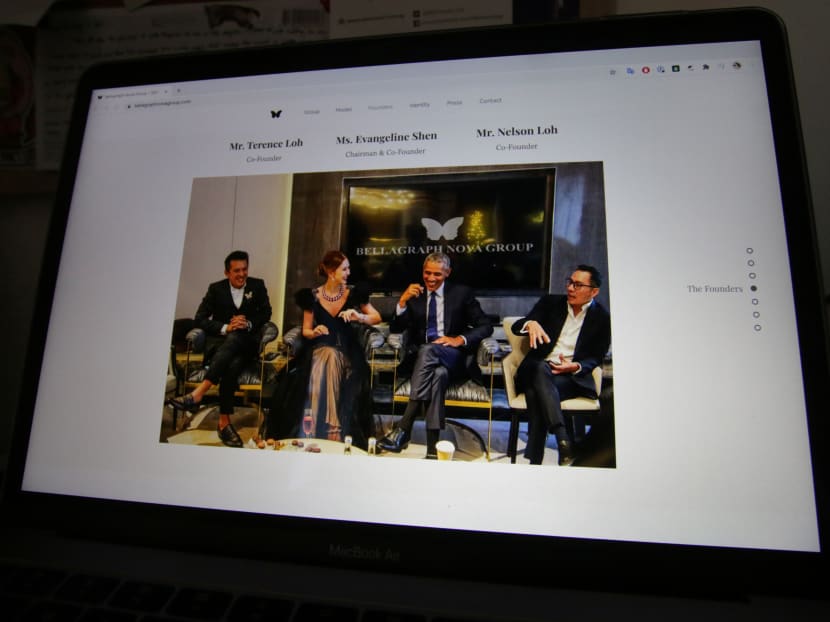Open the browser profile avatar
830x622 pixels.
[x=736, y=66]
